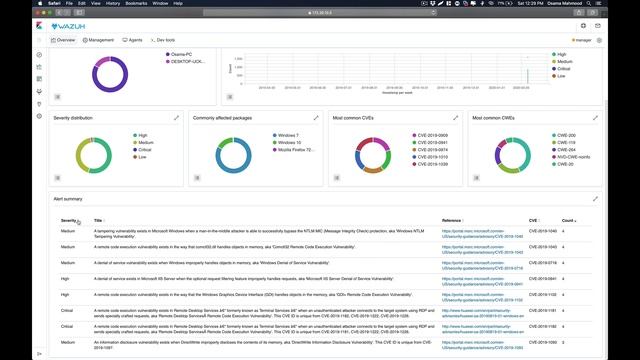Switch to the Dev tools tab

pyautogui.click(x=162, y=40)
